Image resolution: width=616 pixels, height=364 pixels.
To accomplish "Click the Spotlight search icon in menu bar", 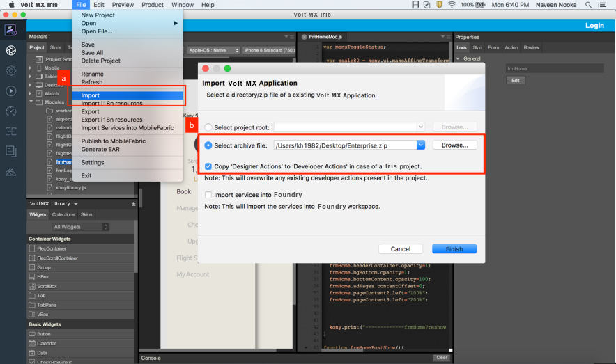I will point(588,5).
